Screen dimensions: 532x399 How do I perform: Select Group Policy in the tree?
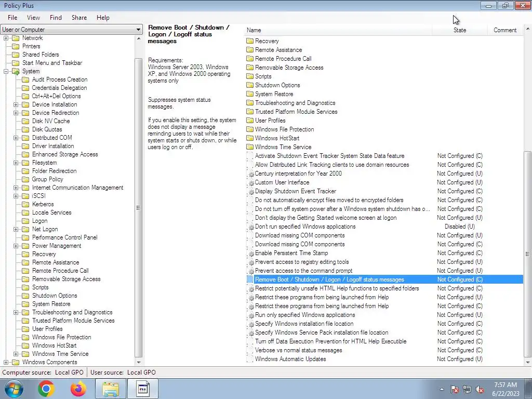coord(47,179)
